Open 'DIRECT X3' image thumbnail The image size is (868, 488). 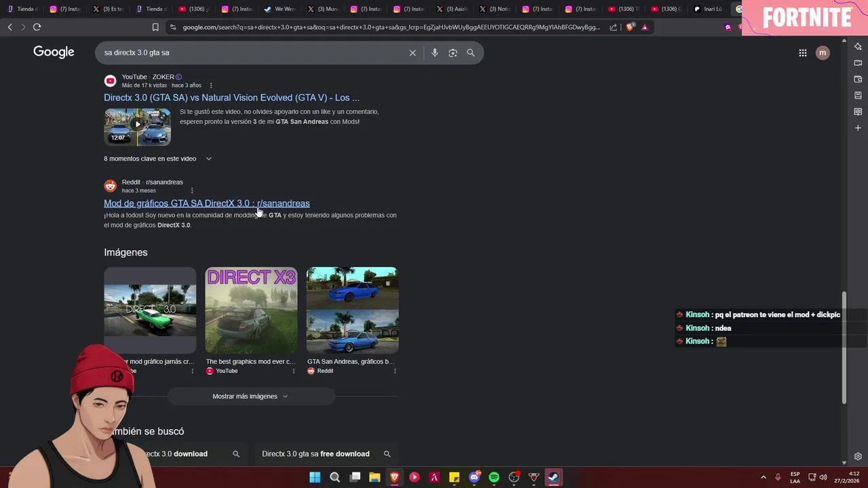[251, 310]
